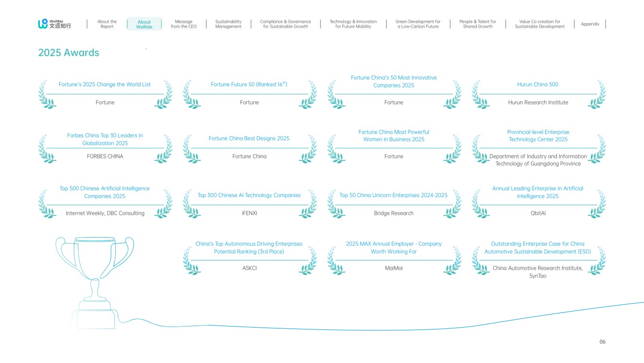Select Department of Industry and Information Technology text
The image size is (644, 363).
(538, 160)
